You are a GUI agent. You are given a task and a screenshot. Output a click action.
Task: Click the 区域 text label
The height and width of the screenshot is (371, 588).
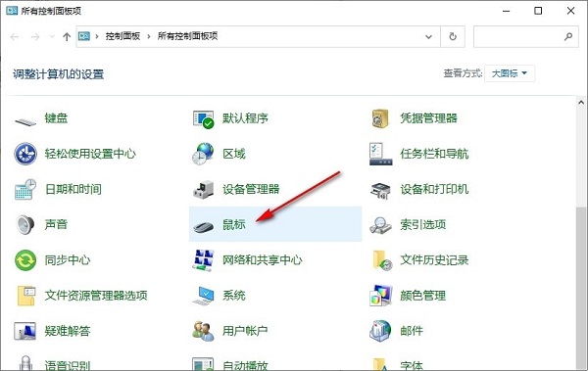[234, 154]
